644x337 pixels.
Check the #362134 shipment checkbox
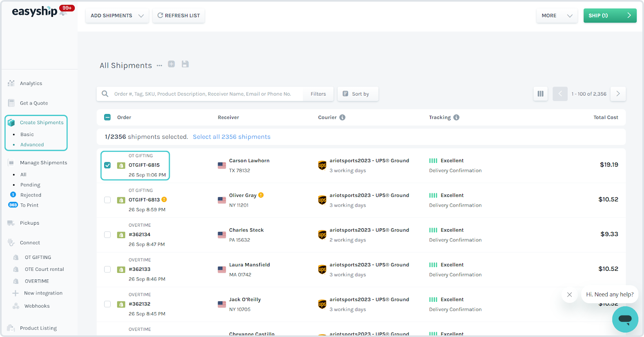point(107,235)
